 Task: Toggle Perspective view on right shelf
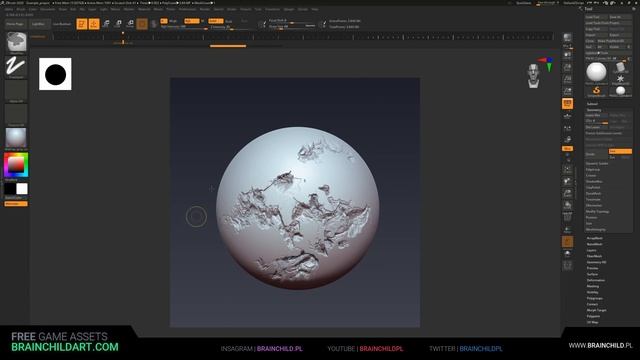(x=567, y=104)
